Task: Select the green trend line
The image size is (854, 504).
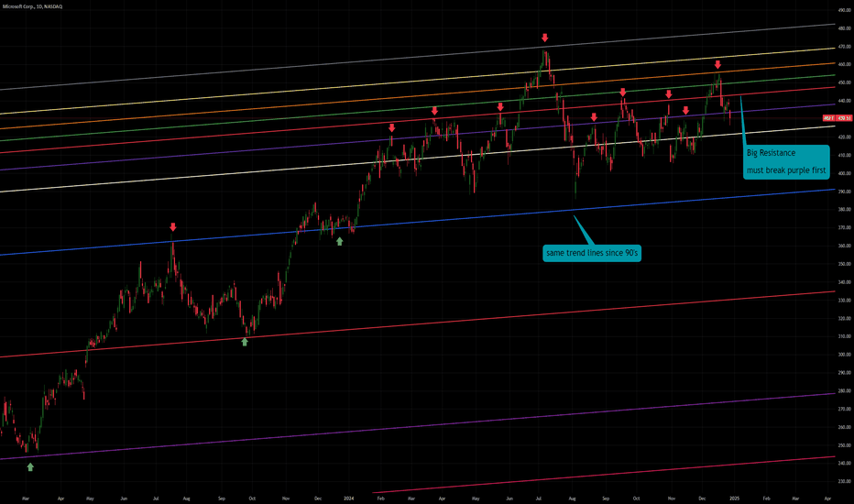Action: coord(417,108)
